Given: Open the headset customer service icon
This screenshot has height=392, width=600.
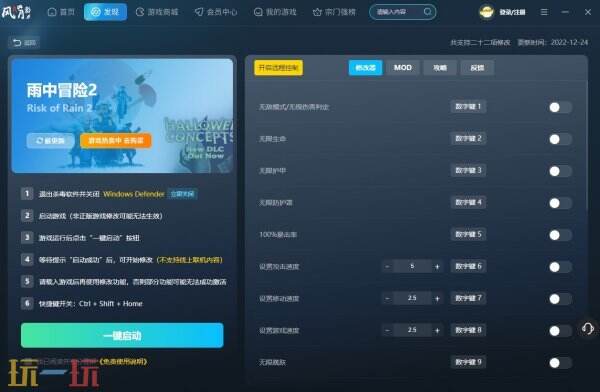Looking at the screenshot, I should click(x=587, y=328).
